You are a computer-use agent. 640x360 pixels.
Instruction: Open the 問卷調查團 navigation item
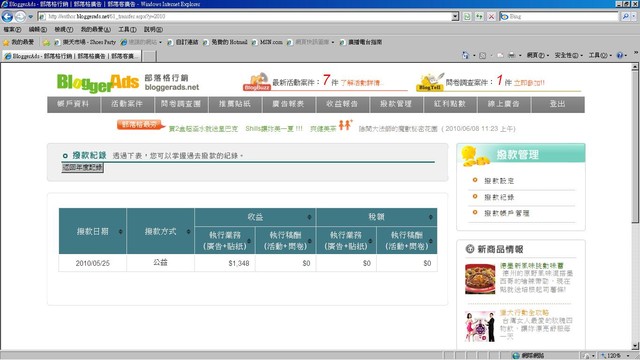coord(181,104)
